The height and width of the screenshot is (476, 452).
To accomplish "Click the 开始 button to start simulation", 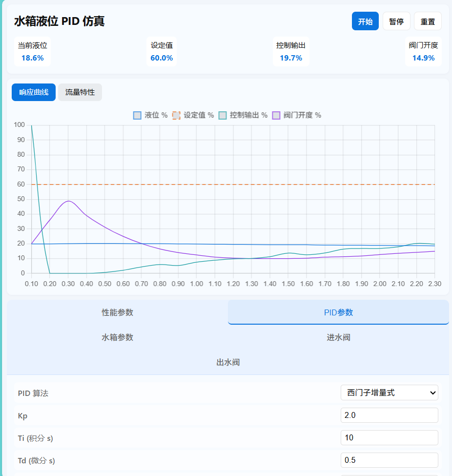I will (x=365, y=21).
